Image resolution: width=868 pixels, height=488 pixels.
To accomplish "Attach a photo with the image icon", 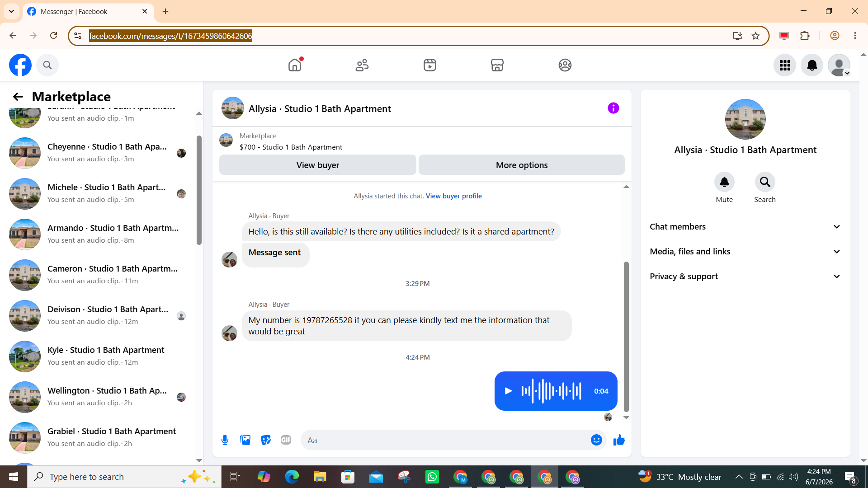I will tap(245, 440).
